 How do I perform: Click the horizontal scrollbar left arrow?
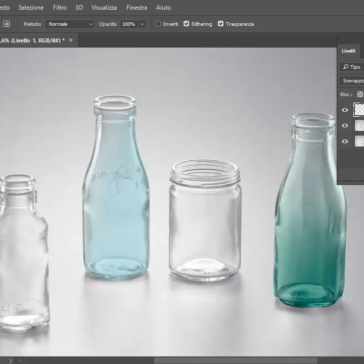tap(19, 361)
